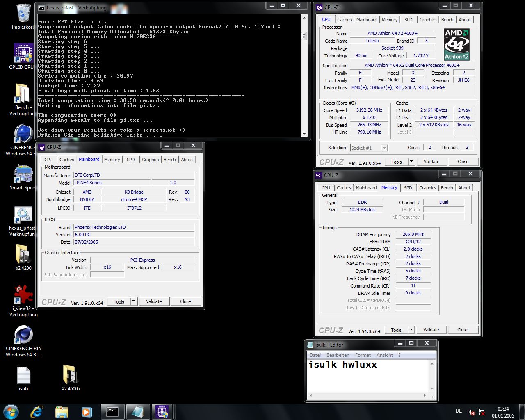The image size is (525, 420).
Task: Open the x2 4200 folder
Action: 23,254
